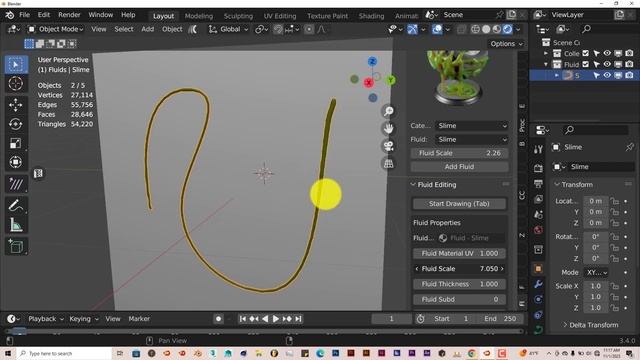
Task: Select the Annotate tool
Action: [16, 184]
